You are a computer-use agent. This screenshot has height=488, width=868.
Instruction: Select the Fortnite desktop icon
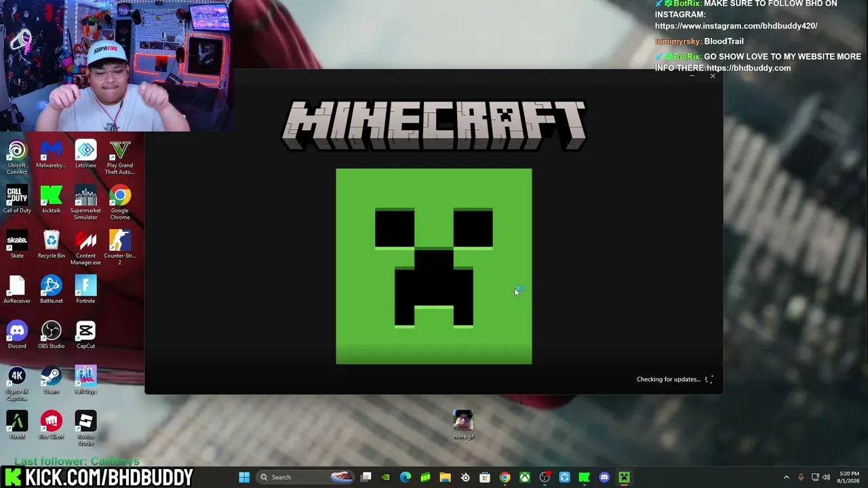coord(85,290)
